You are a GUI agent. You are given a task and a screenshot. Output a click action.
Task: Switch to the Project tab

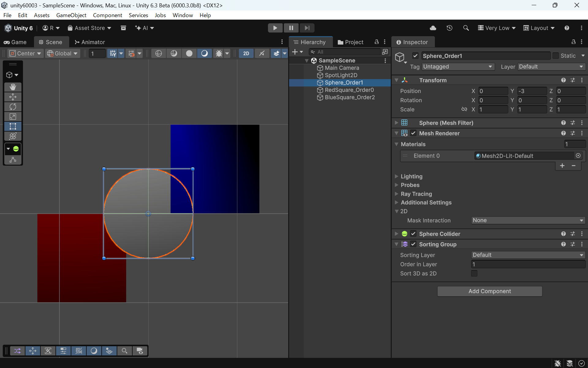tap(351, 42)
